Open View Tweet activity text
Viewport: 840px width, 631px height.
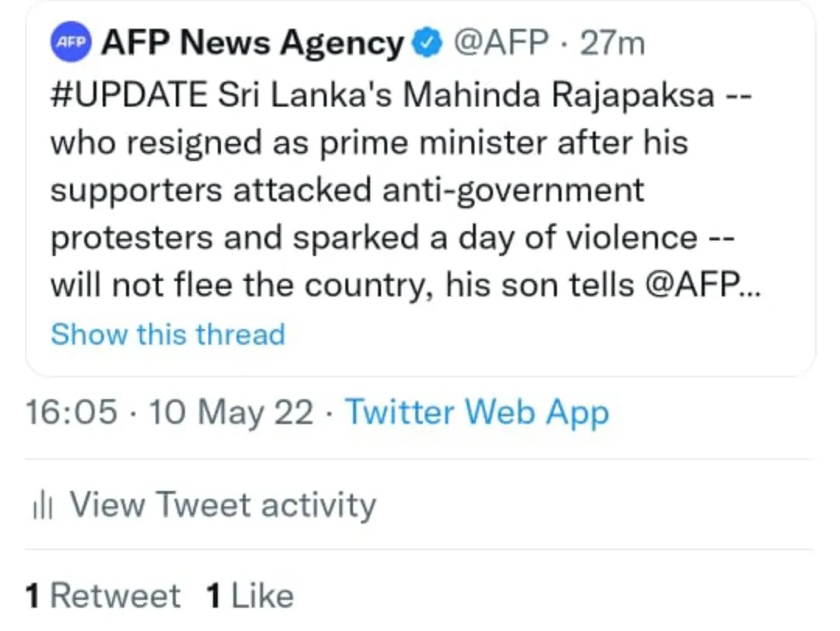pyautogui.click(x=223, y=505)
